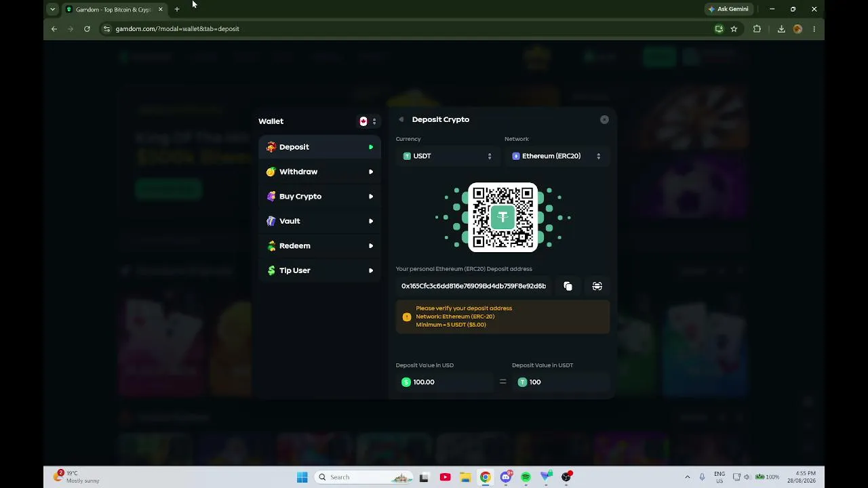The image size is (868, 488).
Task: Click the Buy Crypto menu icon
Action: pyautogui.click(x=271, y=197)
